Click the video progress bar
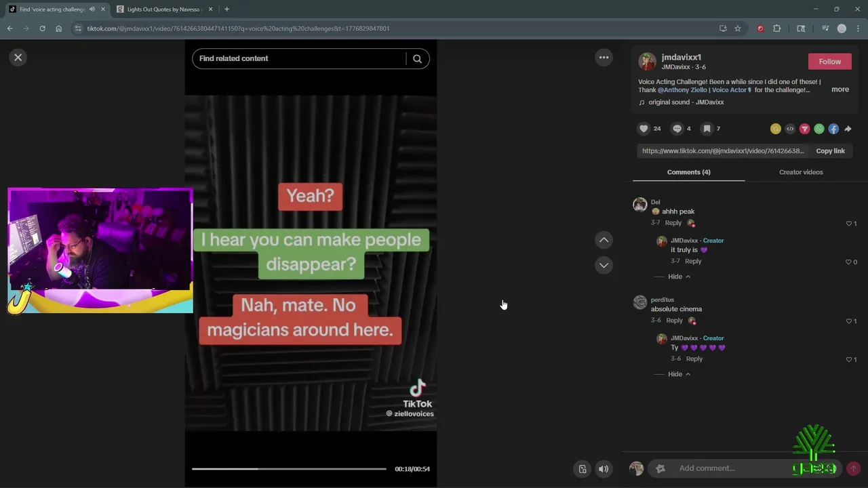This screenshot has width=868, height=488. coord(289,469)
